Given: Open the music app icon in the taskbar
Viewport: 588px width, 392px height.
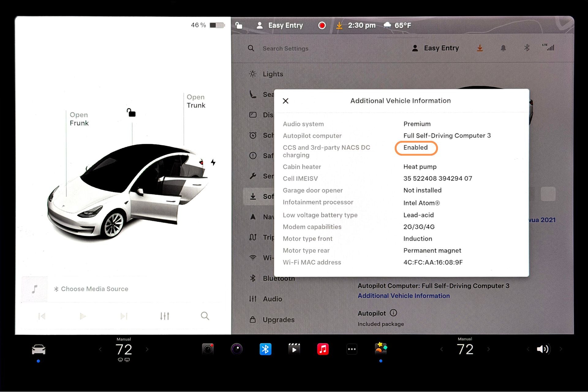Looking at the screenshot, I should point(323,349).
